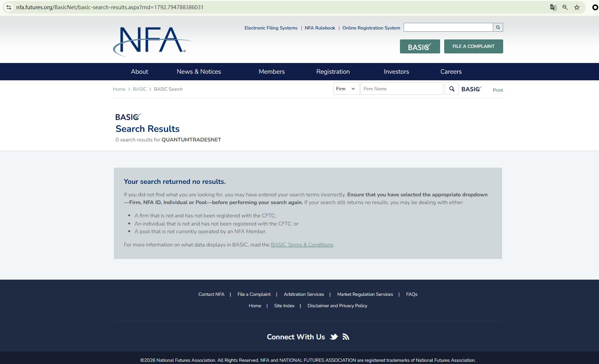Click the green BASIC button in header

click(x=419, y=47)
